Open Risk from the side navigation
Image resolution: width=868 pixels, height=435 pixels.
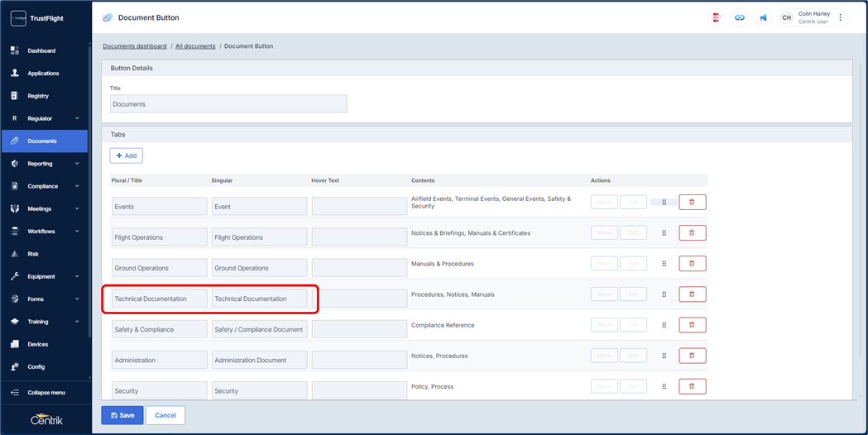pos(33,254)
